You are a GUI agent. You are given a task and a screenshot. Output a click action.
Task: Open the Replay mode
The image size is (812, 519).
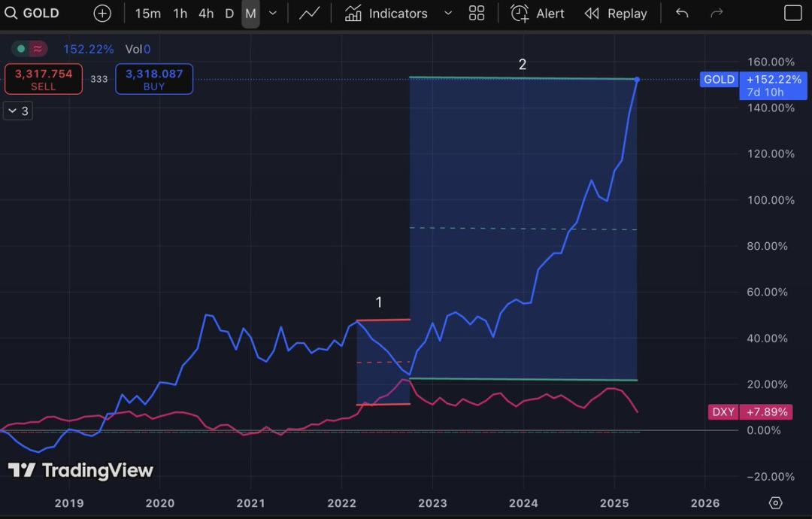pyautogui.click(x=616, y=14)
